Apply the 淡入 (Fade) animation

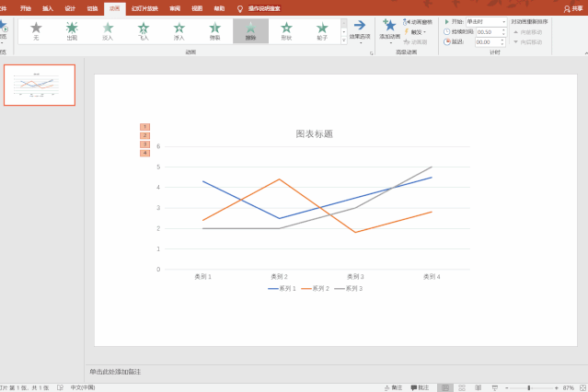click(108, 31)
